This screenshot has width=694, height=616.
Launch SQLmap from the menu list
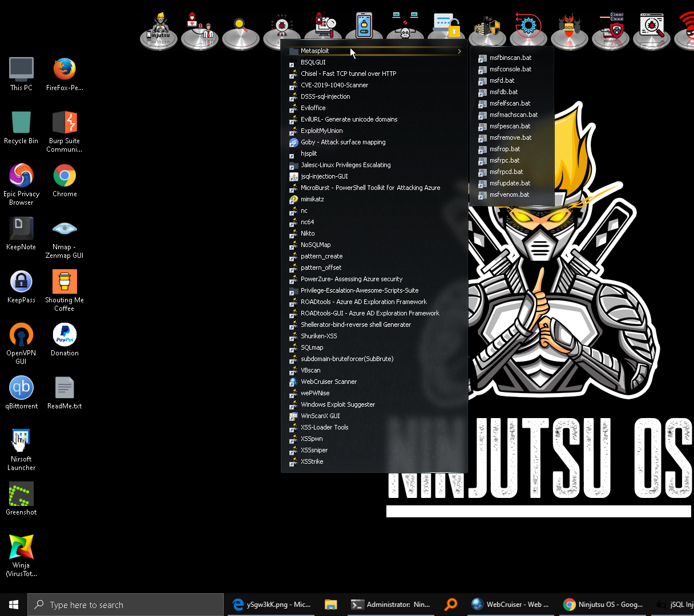[x=312, y=347]
